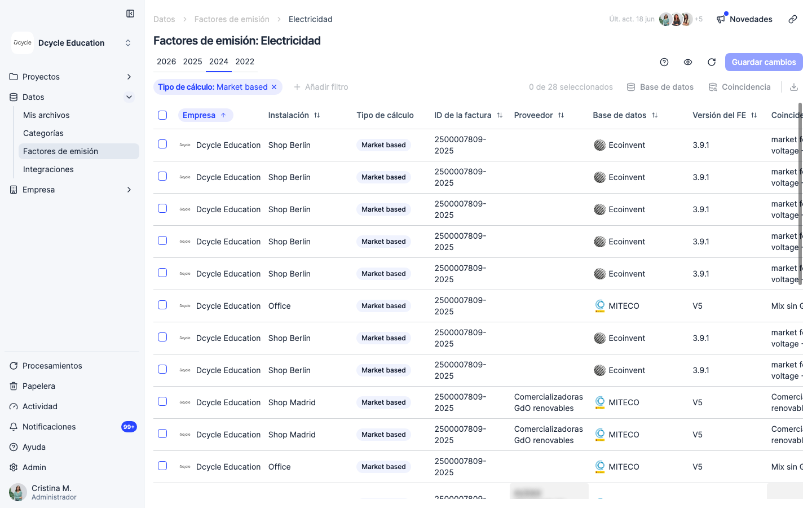Click the Empresa building icon

click(x=14, y=190)
